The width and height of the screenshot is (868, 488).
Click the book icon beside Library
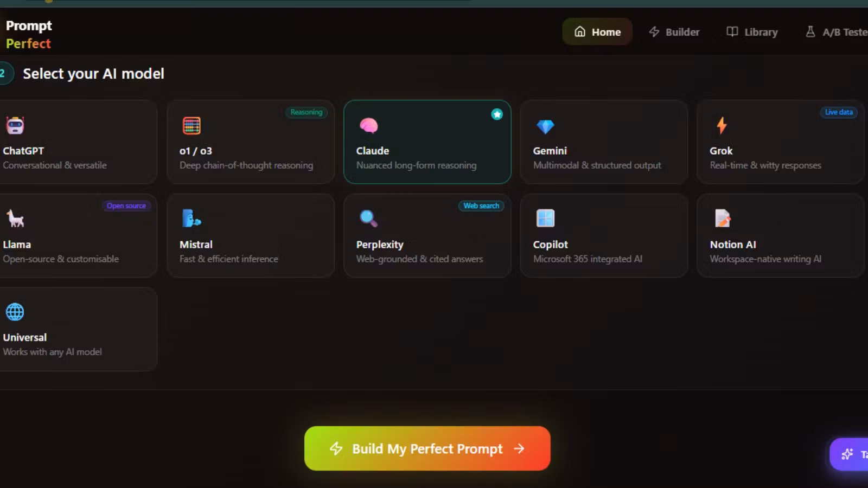pos(732,31)
